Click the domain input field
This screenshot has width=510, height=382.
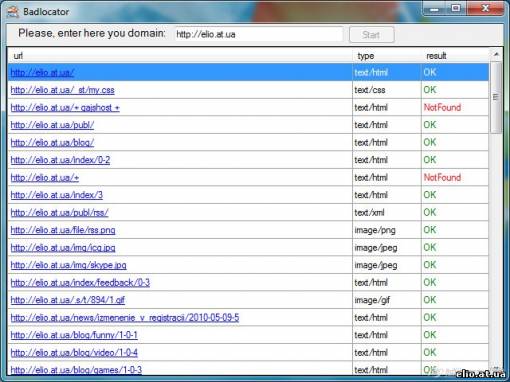[x=259, y=34]
